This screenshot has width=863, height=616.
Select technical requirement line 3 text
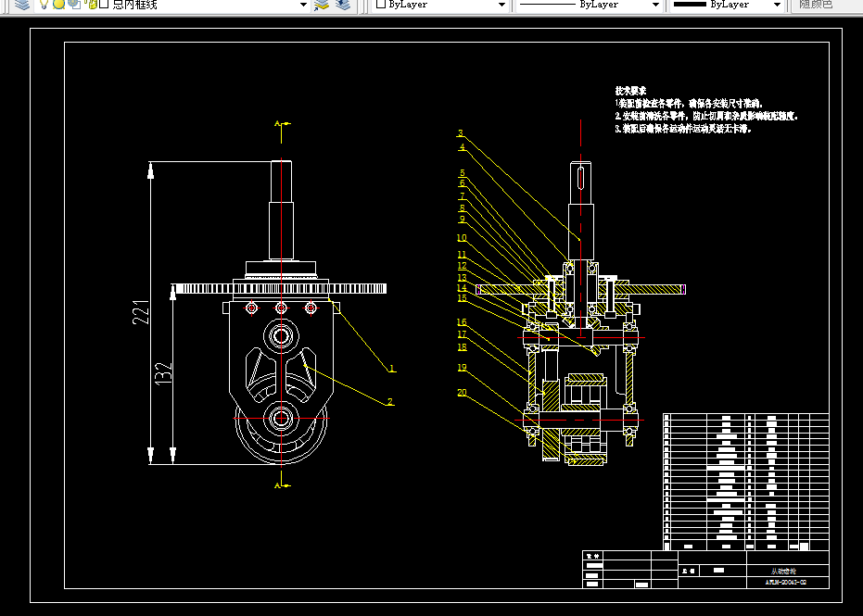[x=683, y=129]
